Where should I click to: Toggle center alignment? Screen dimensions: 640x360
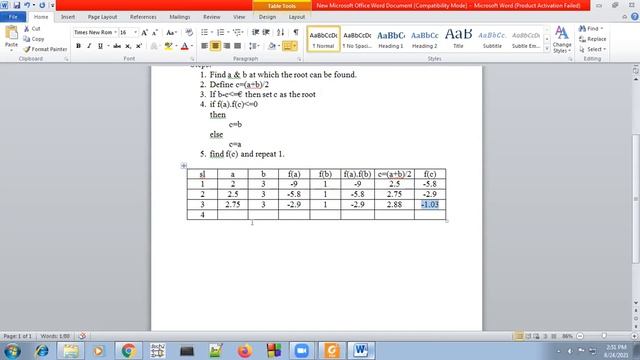(x=216, y=46)
